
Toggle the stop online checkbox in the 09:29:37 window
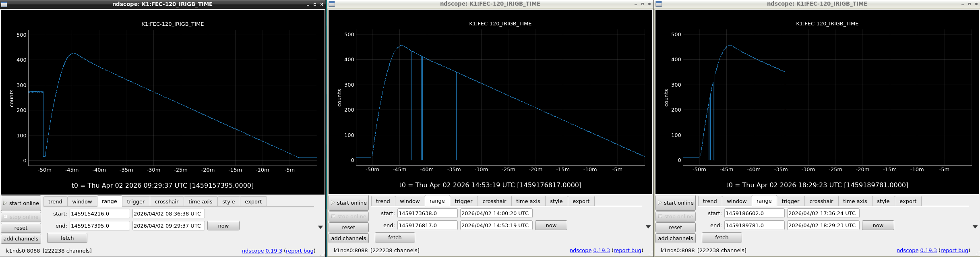[x=6, y=217]
